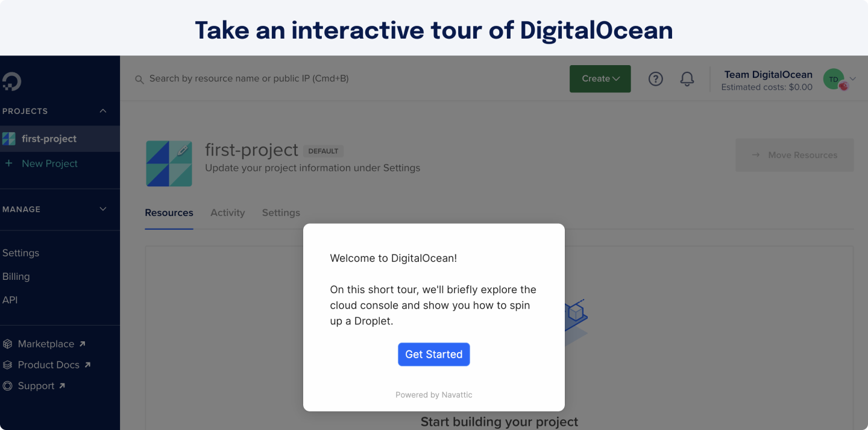Click the MANAGE section label
Viewport: 868px width, 430px height.
[x=21, y=209]
